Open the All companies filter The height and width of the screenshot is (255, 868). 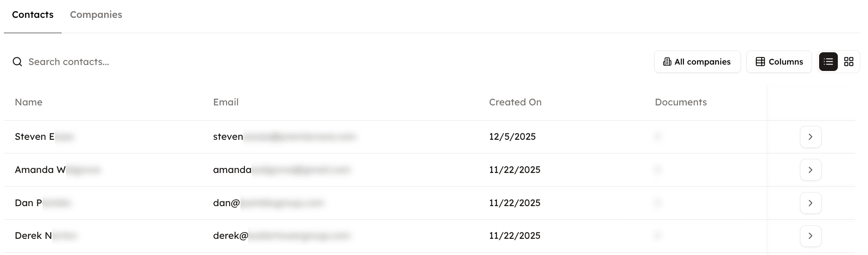click(x=697, y=62)
